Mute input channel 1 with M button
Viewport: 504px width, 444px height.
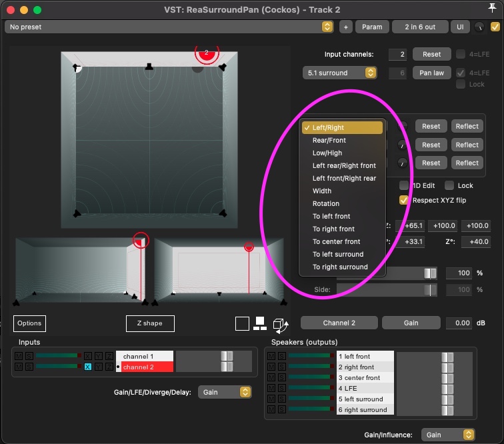click(x=19, y=356)
